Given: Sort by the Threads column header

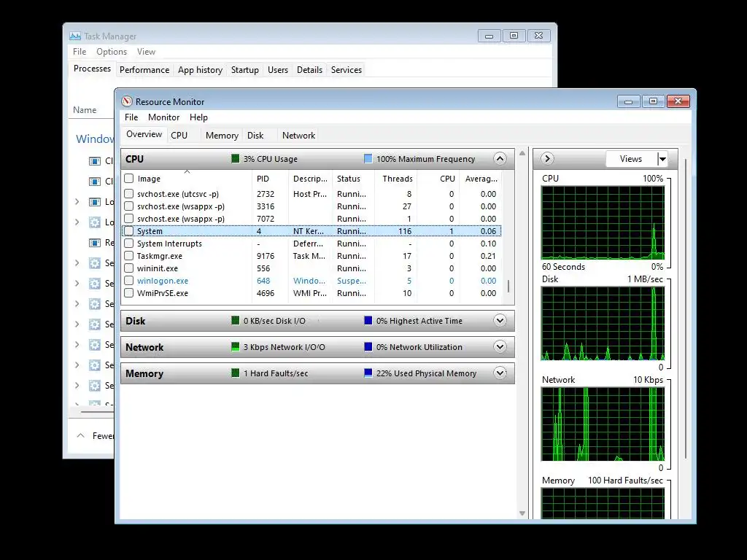Looking at the screenshot, I should pyautogui.click(x=396, y=179).
